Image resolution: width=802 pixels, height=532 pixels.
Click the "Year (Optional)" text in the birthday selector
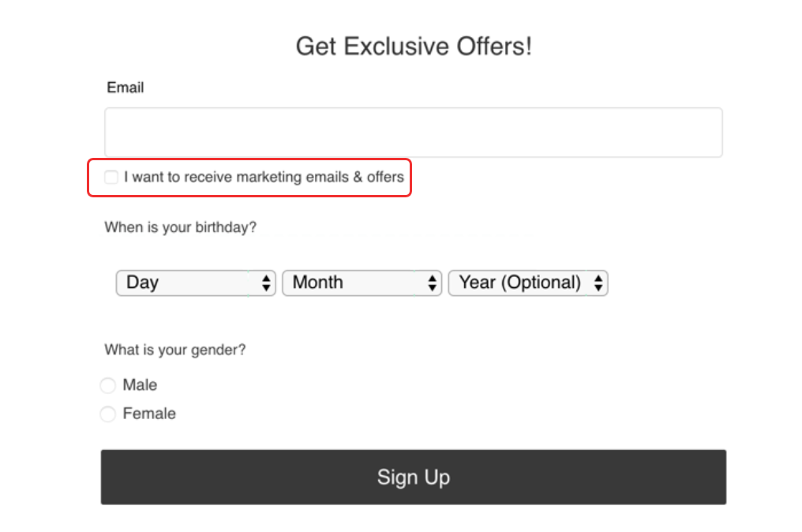519,283
